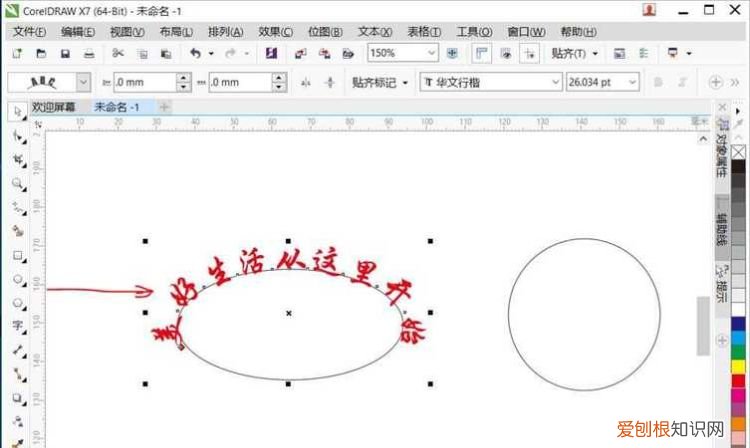The width and height of the screenshot is (750, 448).
Task: Open the 150% zoom level dropdown
Action: coord(431,53)
